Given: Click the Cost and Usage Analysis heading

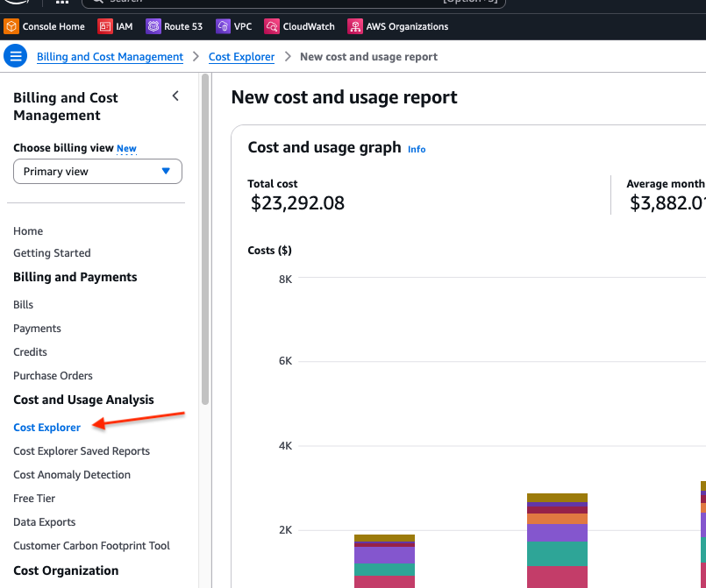Looking at the screenshot, I should point(83,400).
